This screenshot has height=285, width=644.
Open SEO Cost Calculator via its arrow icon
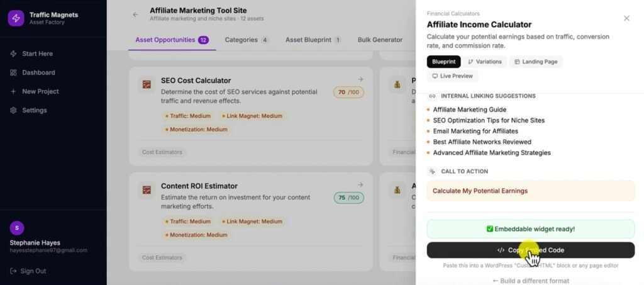coord(360,79)
